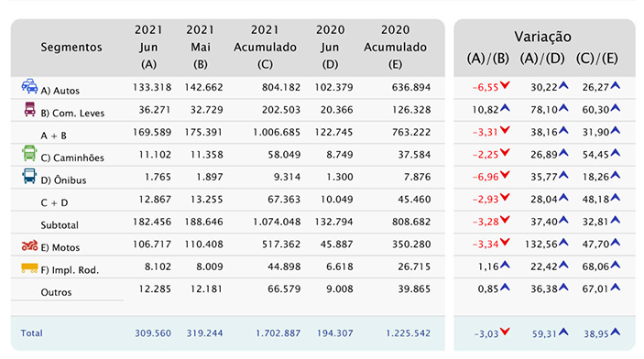Select the Autos June 2021 value 133.318
This screenshot has height=359, width=644.
pos(152,87)
